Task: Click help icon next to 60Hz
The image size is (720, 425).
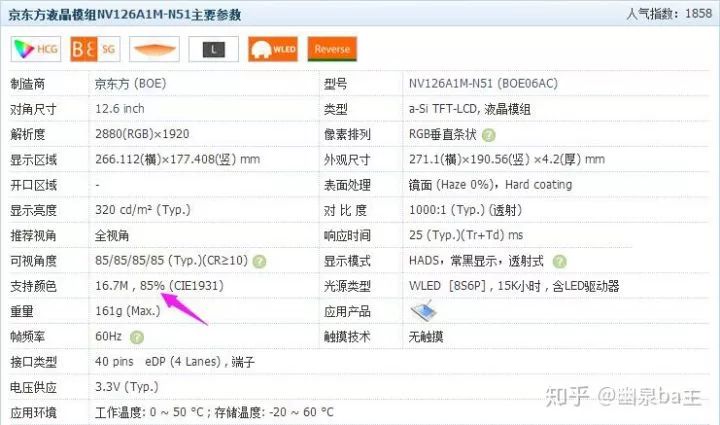Action: click(x=137, y=337)
